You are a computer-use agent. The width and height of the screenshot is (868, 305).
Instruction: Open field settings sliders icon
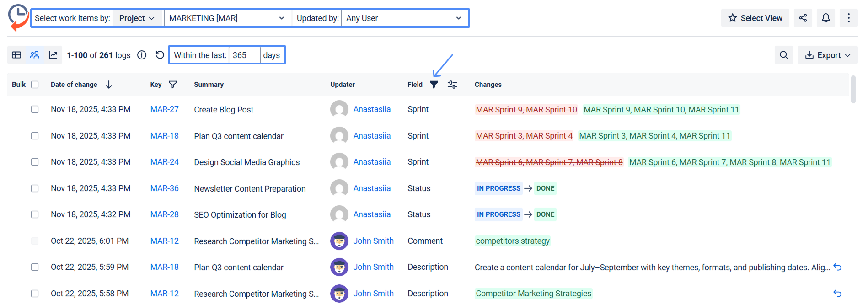pos(452,85)
